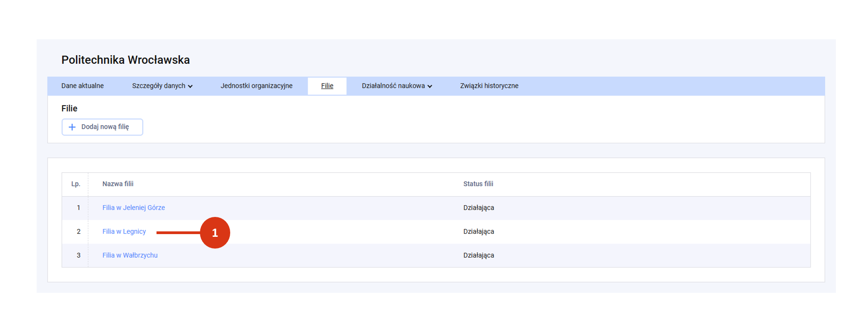Open the Dane aktualne tab
The image size is (868, 329).
[x=82, y=86]
